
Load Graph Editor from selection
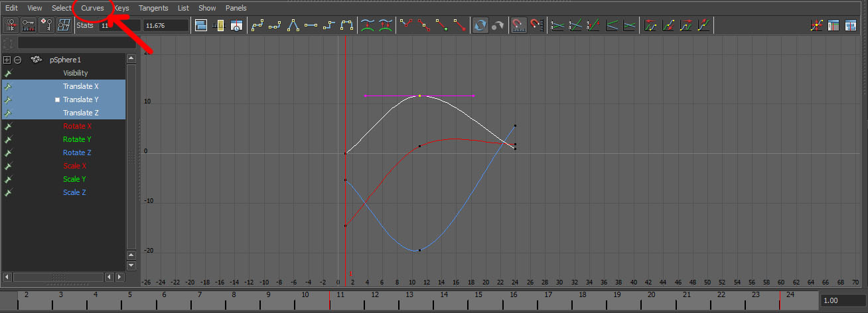pyautogui.click(x=498, y=25)
